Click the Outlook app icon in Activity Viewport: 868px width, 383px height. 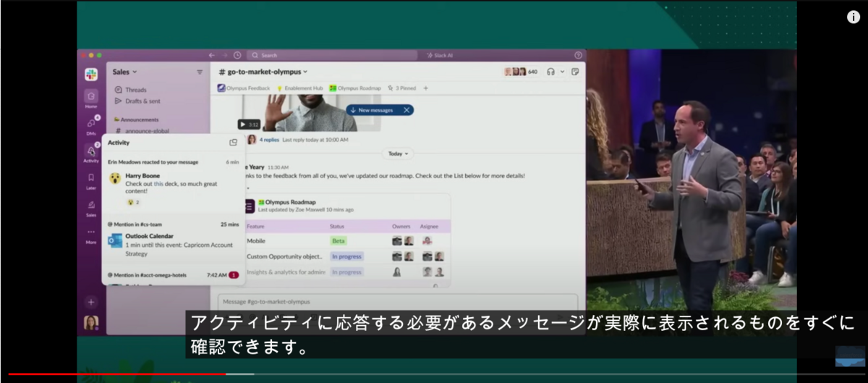tap(115, 241)
